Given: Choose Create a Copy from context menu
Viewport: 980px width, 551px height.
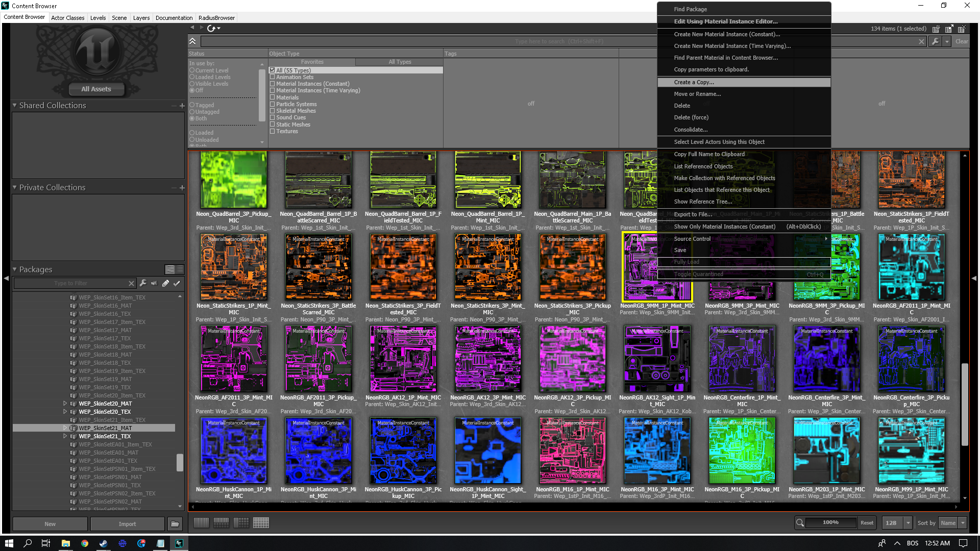Looking at the screenshot, I should point(694,82).
